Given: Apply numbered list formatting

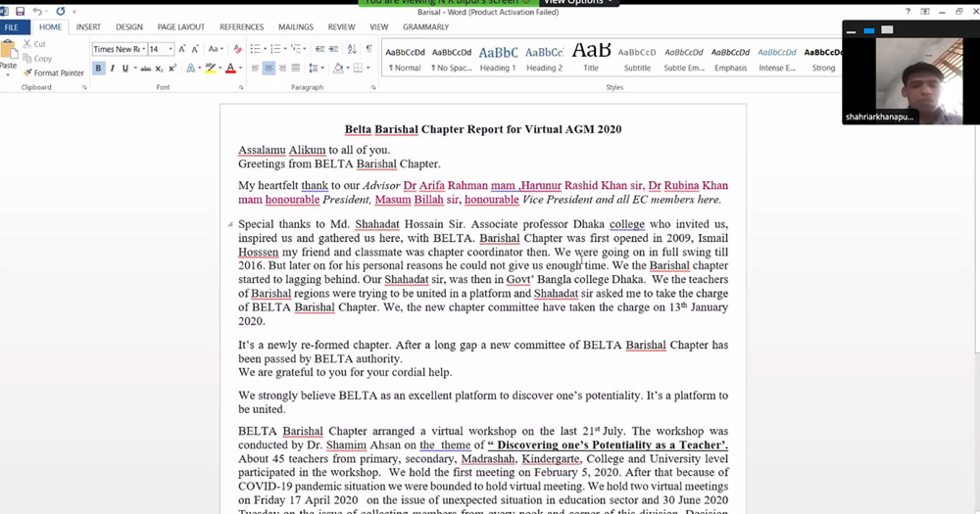Looking at the screenshot, I should pyautogui.click(x=275, y=49).
